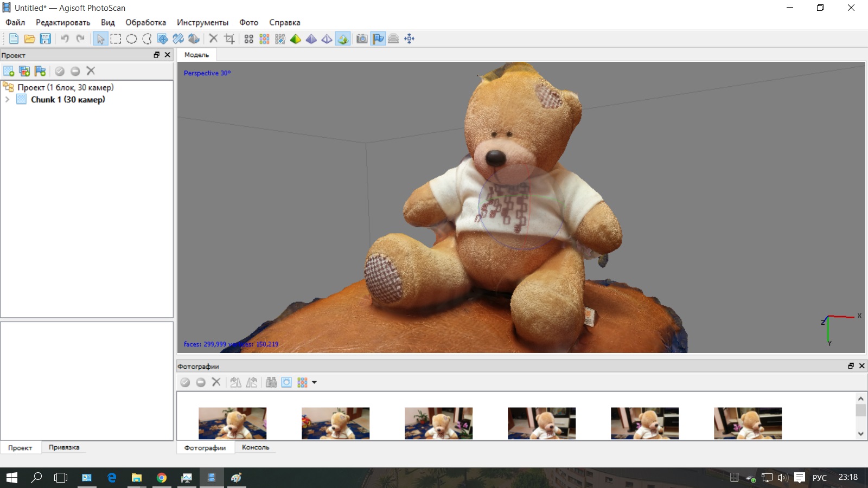Open the Справка menu

[x=284, y=22]
